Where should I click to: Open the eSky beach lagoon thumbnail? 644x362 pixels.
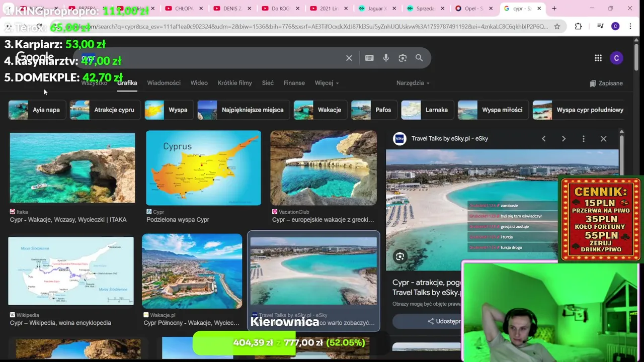313,271
